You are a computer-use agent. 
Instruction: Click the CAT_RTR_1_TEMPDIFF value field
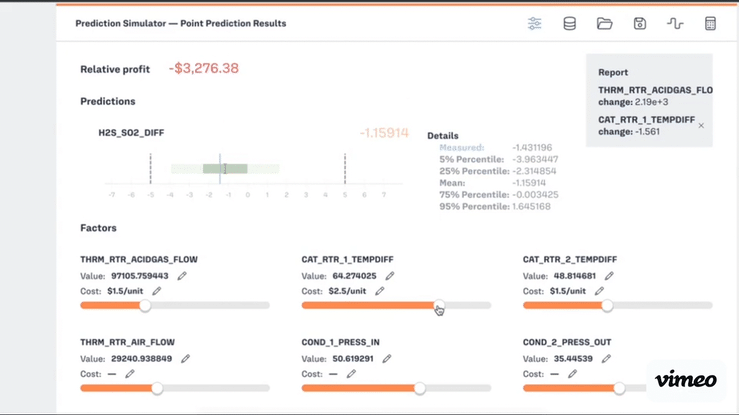click(x=353, y=276)
